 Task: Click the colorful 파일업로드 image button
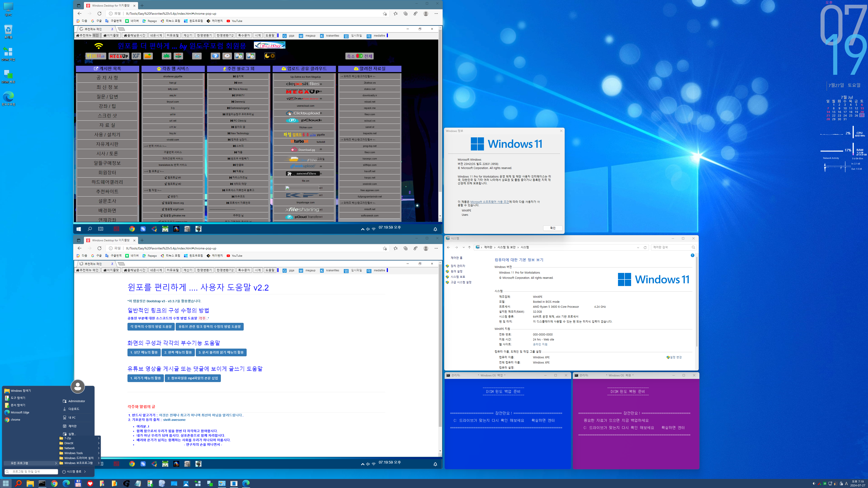coord(96,56)
